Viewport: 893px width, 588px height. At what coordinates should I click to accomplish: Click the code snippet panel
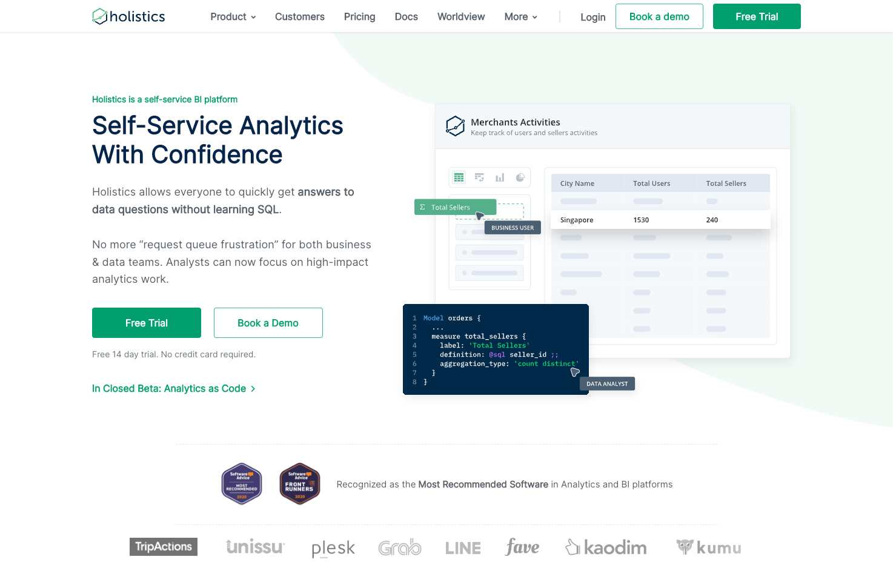496,349
